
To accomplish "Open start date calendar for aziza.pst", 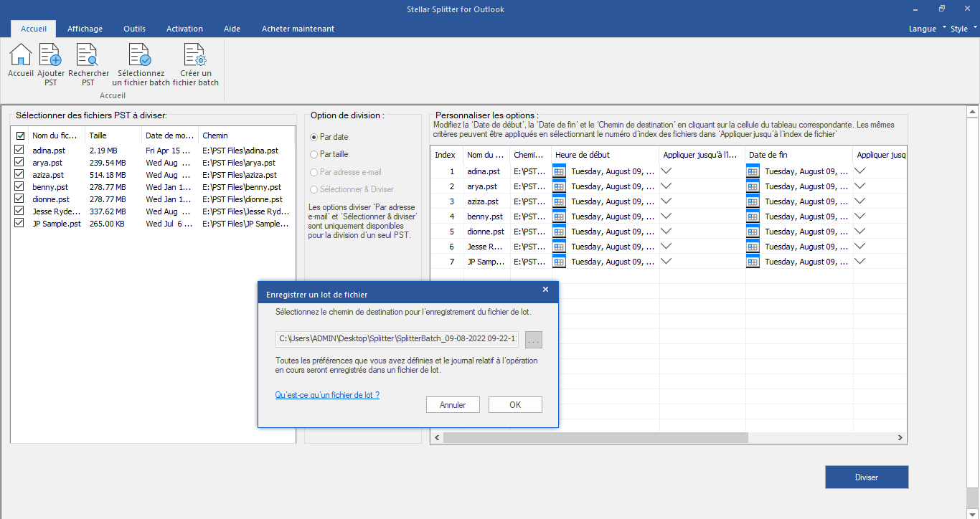I will [x=560, y=201].
